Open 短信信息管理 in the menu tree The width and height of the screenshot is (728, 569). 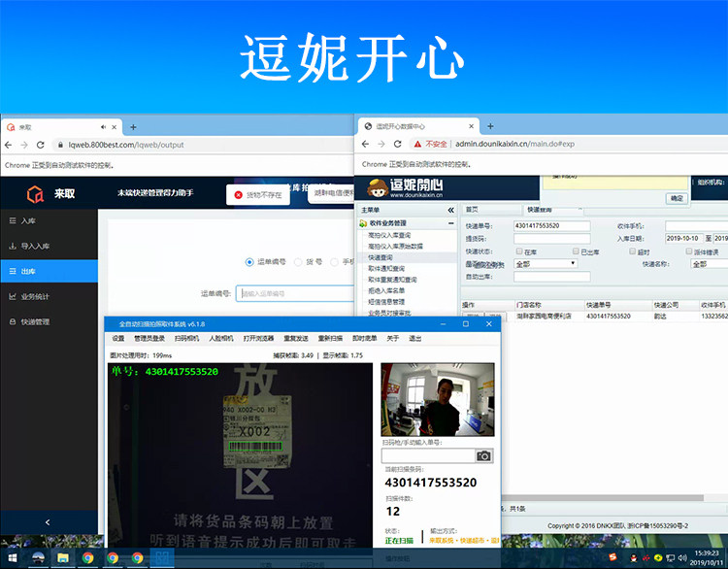click(x=386, y=302)
